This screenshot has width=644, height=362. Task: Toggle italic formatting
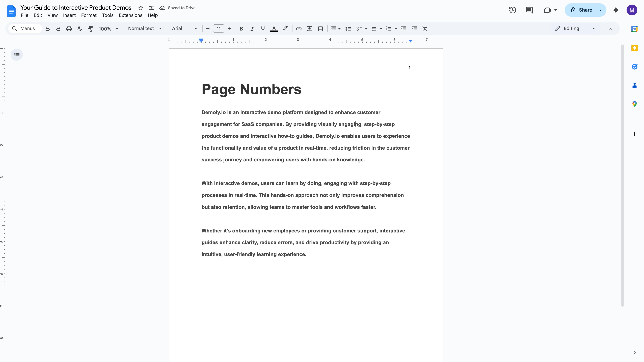[x=252, y=29]
